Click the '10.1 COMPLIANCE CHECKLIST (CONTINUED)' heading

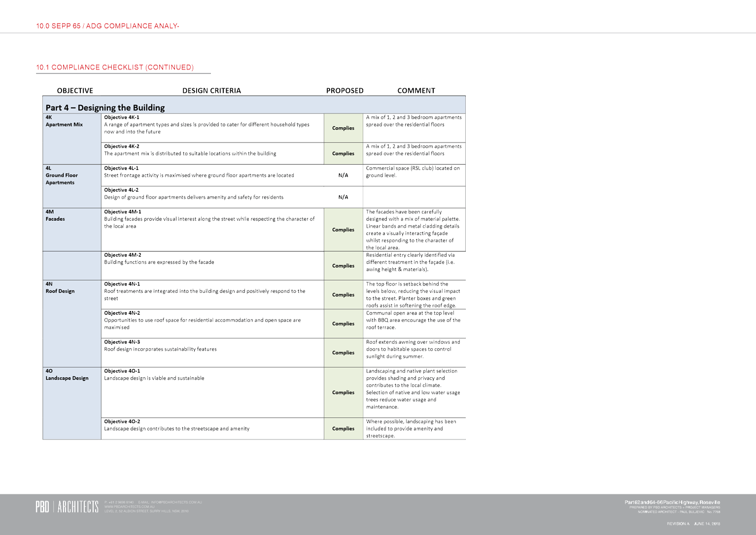coord(115,67)
